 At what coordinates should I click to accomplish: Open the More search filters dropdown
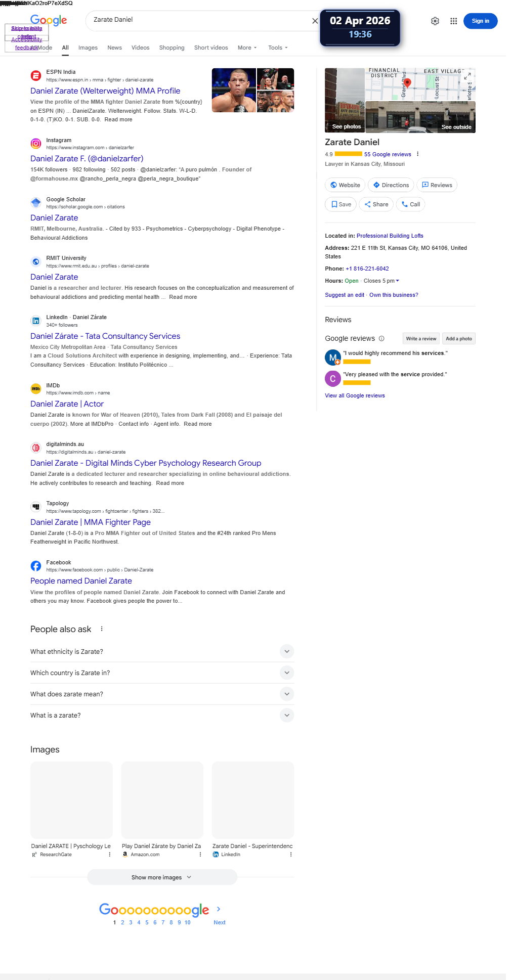(x=247, y=48)
